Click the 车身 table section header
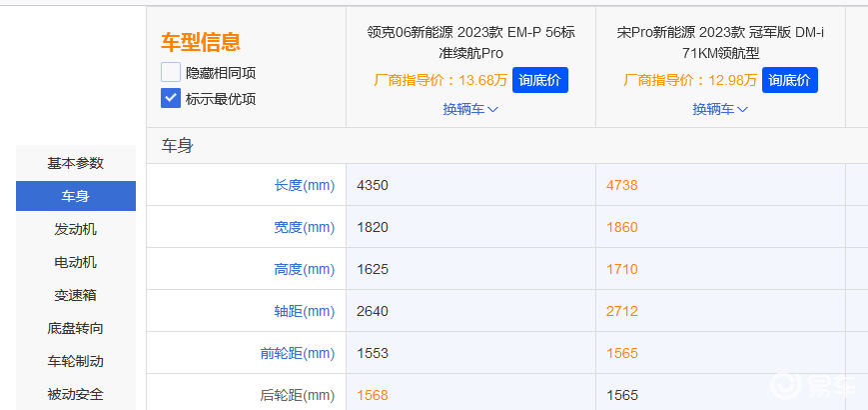The height and width of the screenshot is (410, 868). tap(177, 146)
